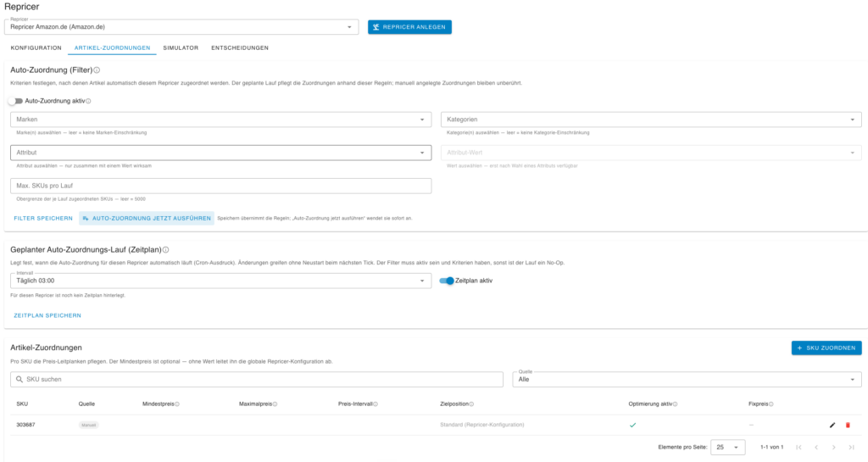
Task: Open the Attribut-Wert dropdown
Action: [651, 153]
